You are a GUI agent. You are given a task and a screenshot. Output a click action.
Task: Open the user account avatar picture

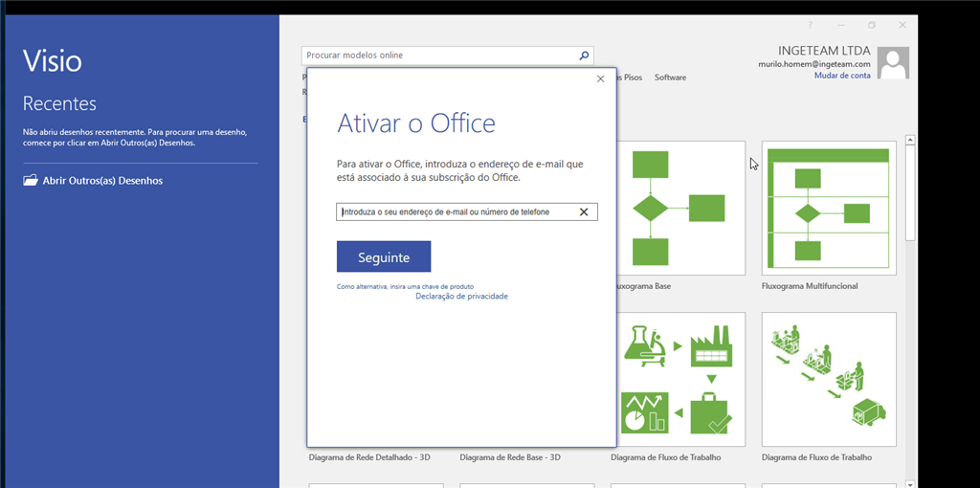click(x=893, y=63)
